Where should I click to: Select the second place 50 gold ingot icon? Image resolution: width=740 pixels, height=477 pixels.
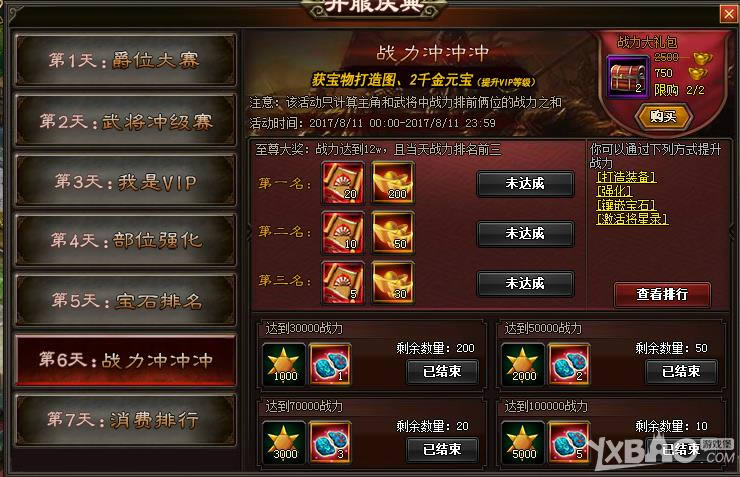pyautogui.click(x=393, y=232)
